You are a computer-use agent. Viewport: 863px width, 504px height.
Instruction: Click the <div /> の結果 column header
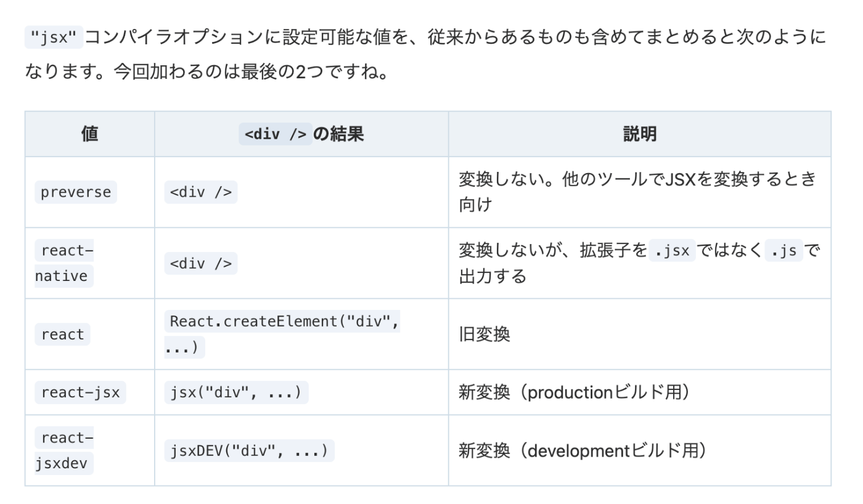(301, 134)
